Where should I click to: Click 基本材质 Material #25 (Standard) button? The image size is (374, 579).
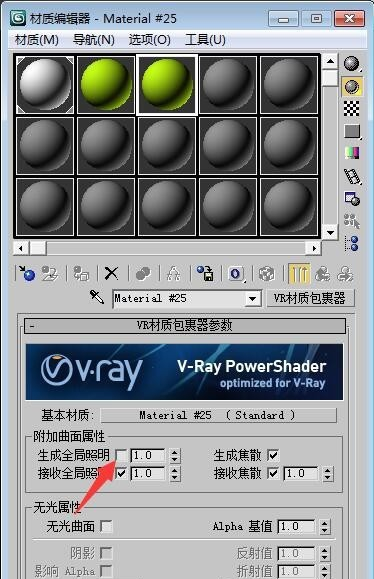pos(219,415)
